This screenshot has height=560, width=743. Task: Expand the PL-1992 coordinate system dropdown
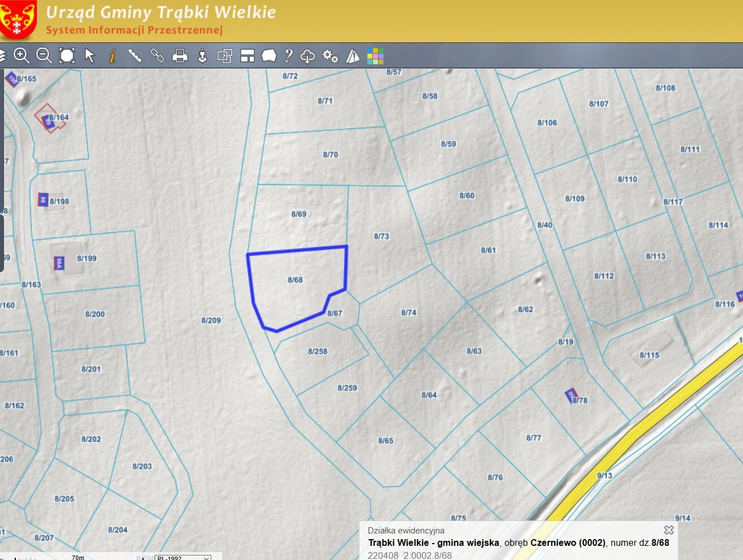[x=183, y=557]
